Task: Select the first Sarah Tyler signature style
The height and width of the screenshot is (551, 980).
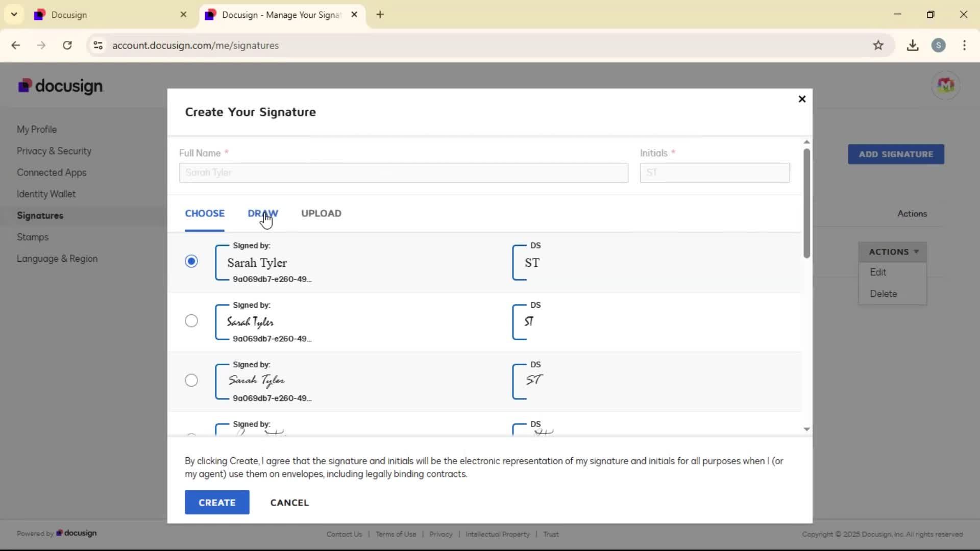Action: pos(191,261)
